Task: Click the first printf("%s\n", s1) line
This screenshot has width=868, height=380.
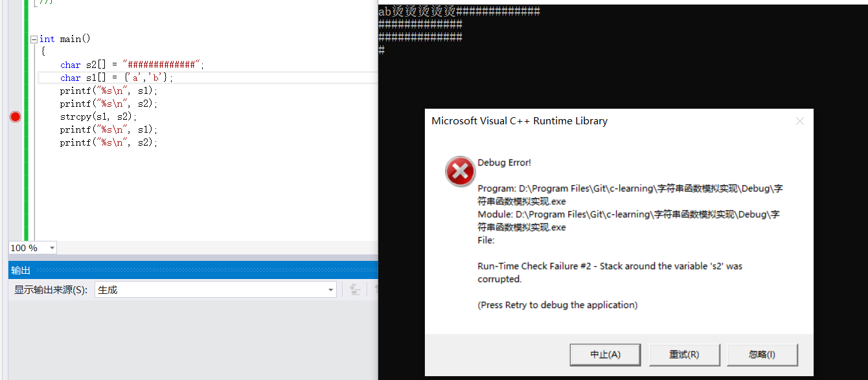Action: tap(109, 91)
